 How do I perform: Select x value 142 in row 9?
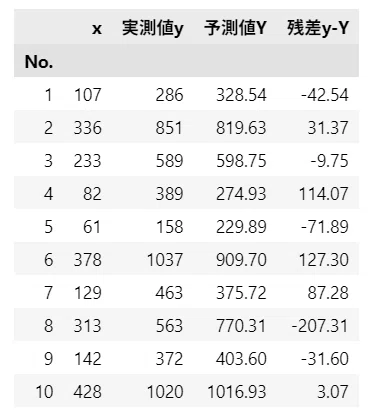point(87,359)
